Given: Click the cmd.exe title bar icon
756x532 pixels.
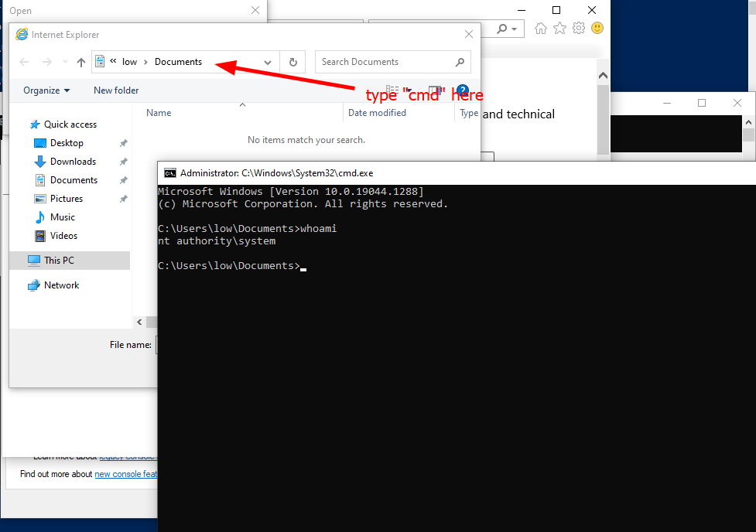Looking at the screenshot, I should 169,173.
